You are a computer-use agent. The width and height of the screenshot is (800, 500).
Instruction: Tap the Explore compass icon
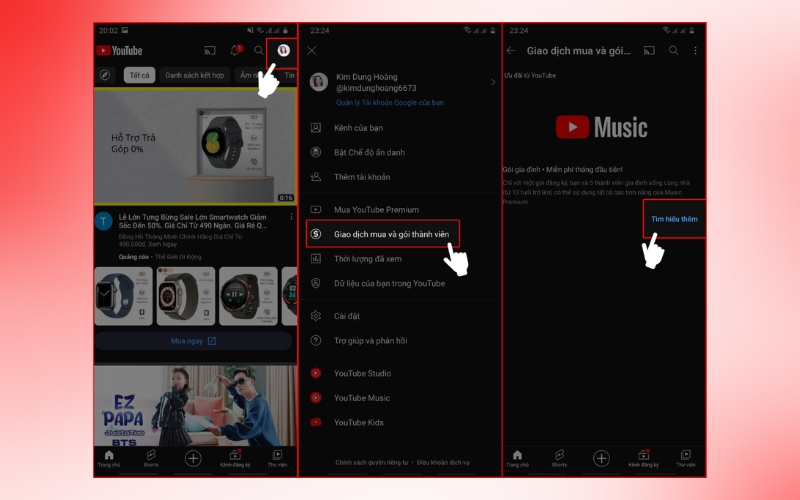click(x=105, y=75)
